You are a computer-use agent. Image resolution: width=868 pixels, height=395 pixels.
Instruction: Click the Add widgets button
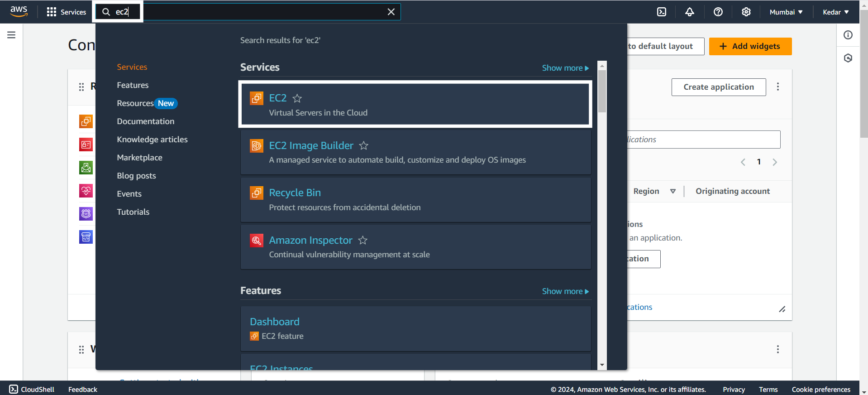[x=750, y=46]
